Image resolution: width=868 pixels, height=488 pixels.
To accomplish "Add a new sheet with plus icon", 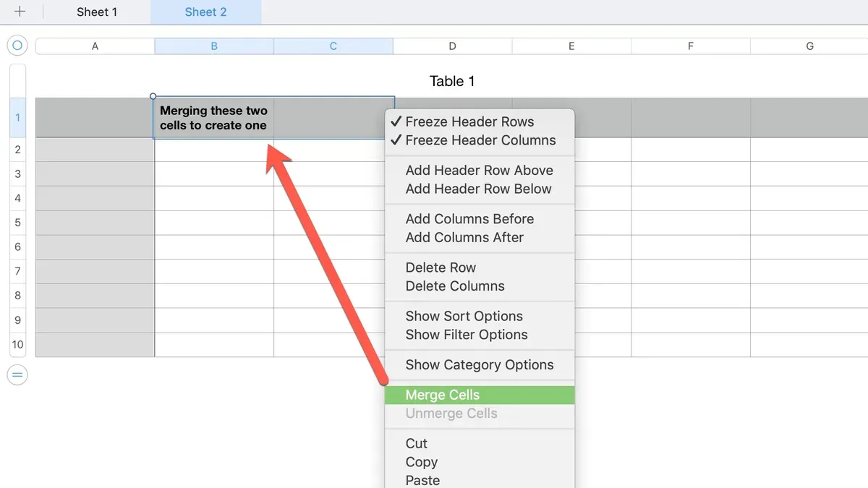I will click(20, 12).
